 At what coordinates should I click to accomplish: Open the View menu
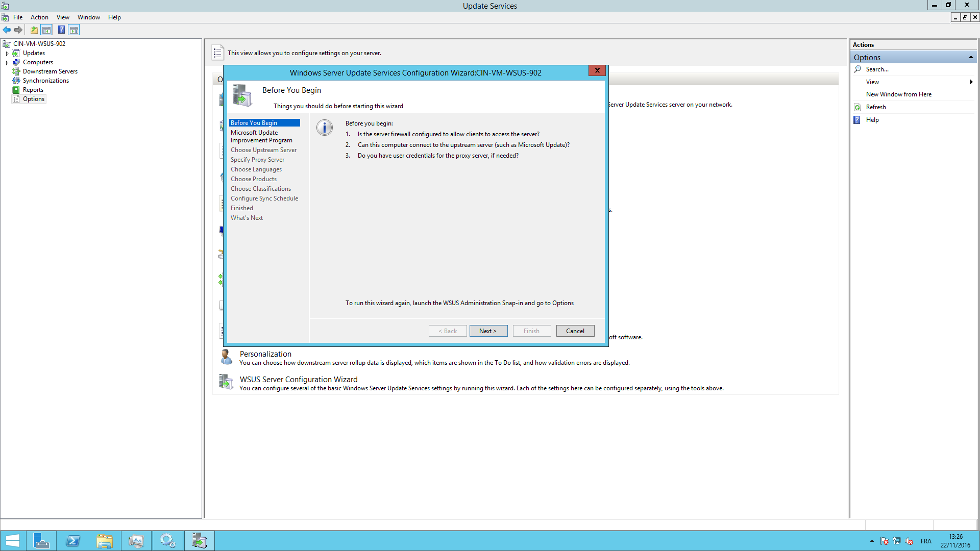63,17
